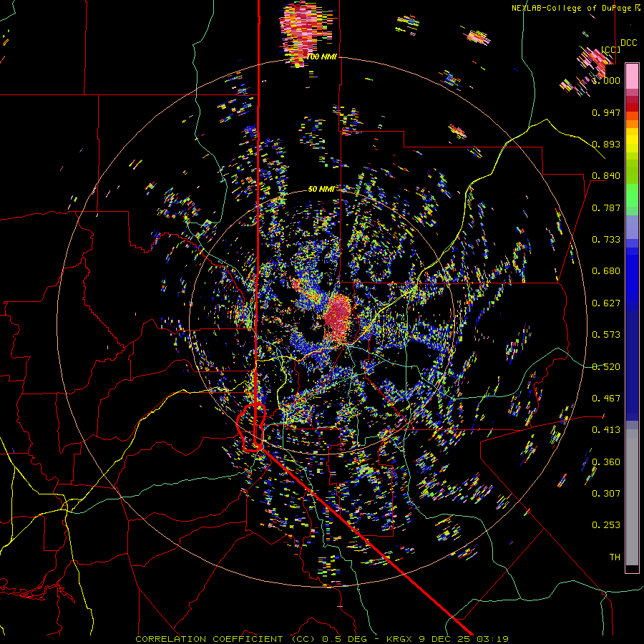Select the 0.947 legend value
The height and width of the screenshot is (644, 644).
606,112
